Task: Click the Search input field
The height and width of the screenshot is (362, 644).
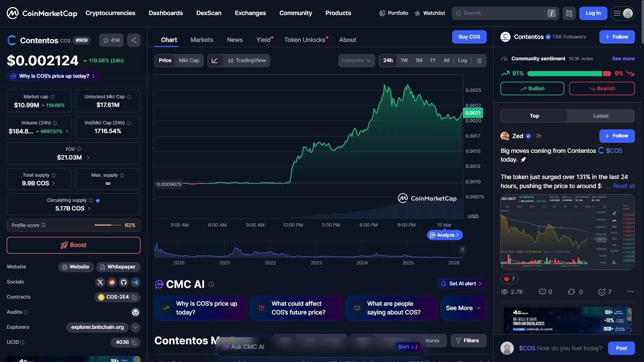Action: click(504, 13)
